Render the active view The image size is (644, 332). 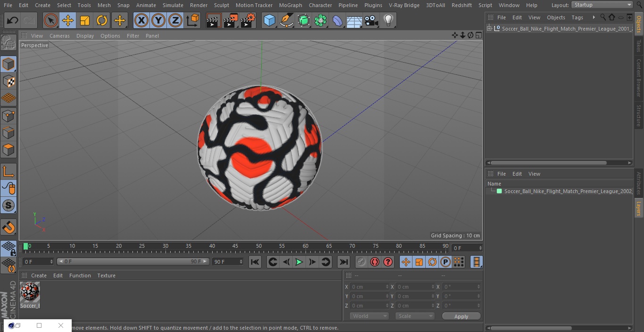point(214,21)
